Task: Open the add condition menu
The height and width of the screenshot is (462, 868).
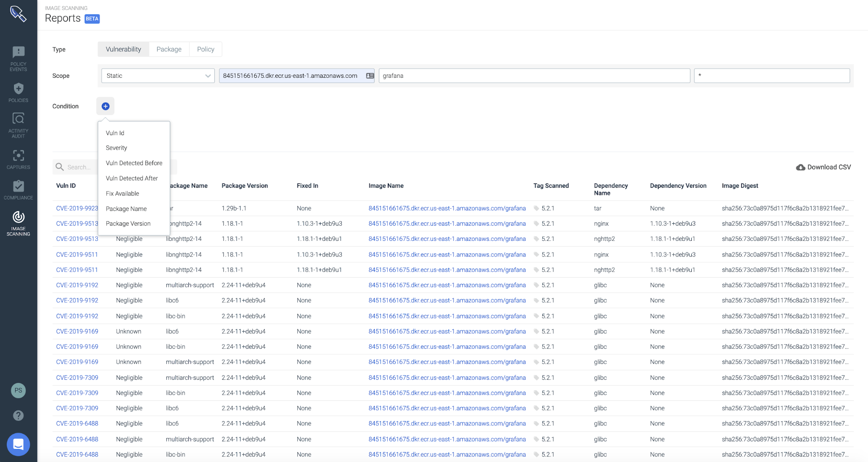Action: (105, 106)
